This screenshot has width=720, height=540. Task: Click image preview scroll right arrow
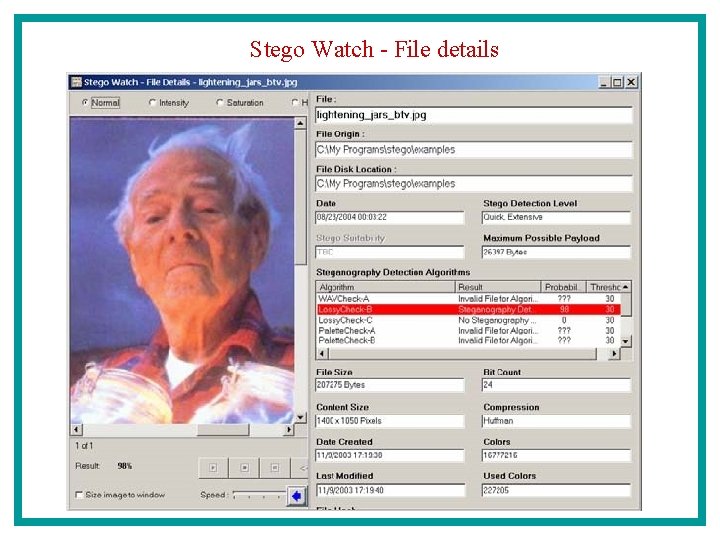click(288, 430)
